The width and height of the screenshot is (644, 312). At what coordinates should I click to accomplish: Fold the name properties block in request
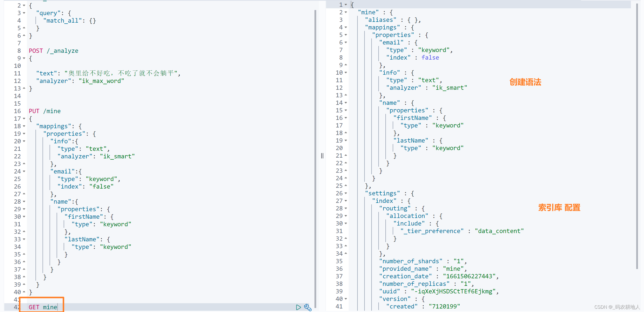[24, 209]
